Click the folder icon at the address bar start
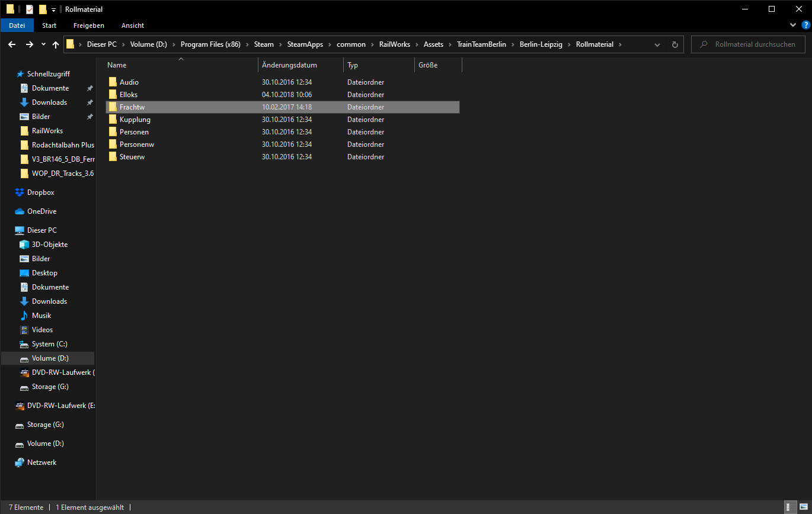The width and height of the screenshot is (812, 514). coord(71,44)
